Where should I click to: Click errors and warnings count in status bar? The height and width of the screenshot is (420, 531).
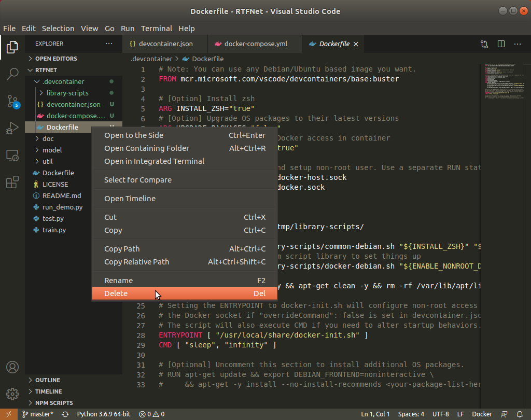[152, 414]
